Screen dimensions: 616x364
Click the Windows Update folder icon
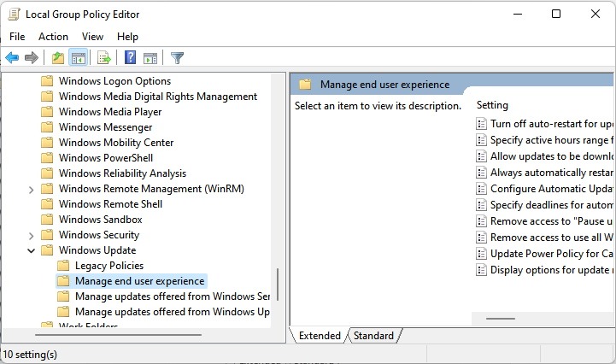47,250
